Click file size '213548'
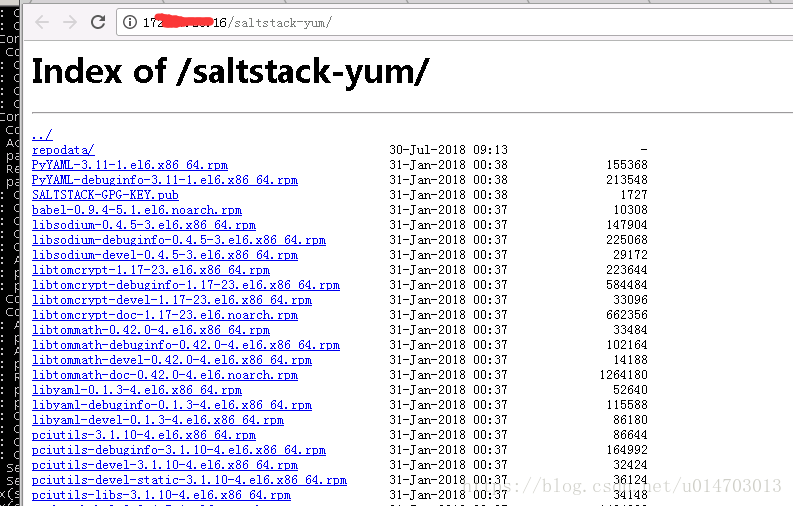This screenshot has width=793, height=506. pos(627,180)
